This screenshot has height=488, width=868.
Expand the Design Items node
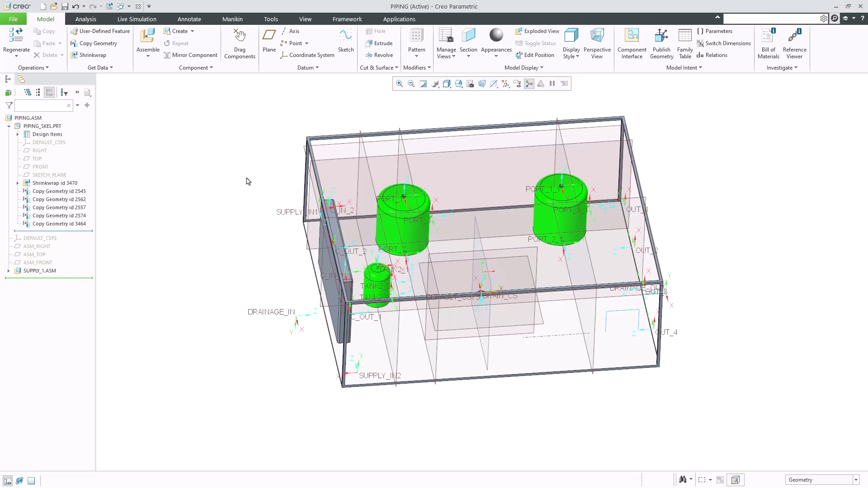pos(17,134)
